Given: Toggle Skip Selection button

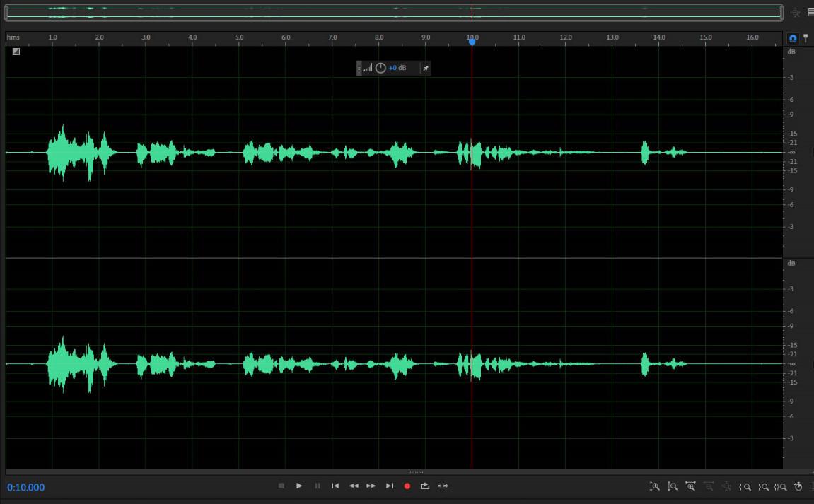Looking at the screenshot, I should pos(443,486).
